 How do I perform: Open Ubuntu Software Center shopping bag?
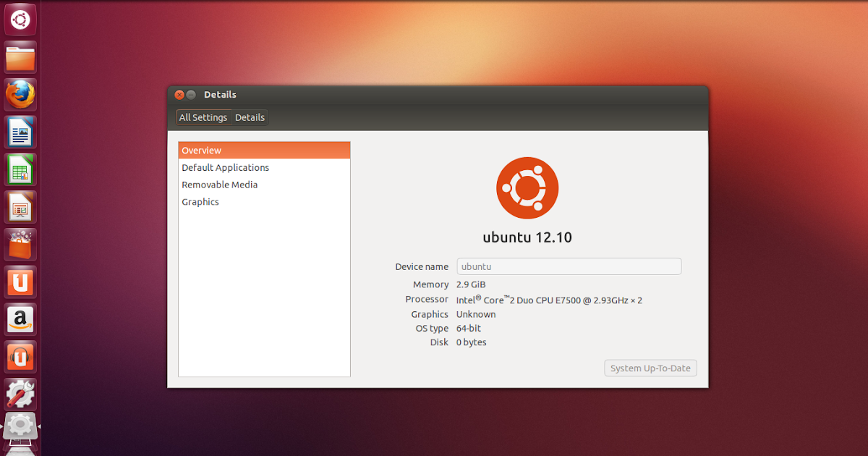click(20, 245)
